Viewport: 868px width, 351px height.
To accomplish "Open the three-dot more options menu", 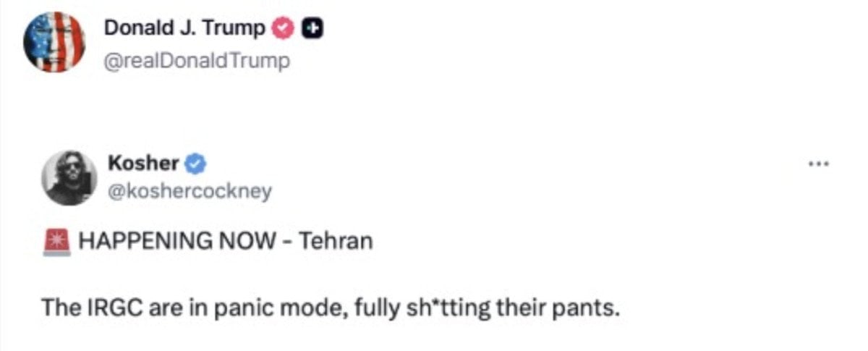I will (x=816, y=164).
